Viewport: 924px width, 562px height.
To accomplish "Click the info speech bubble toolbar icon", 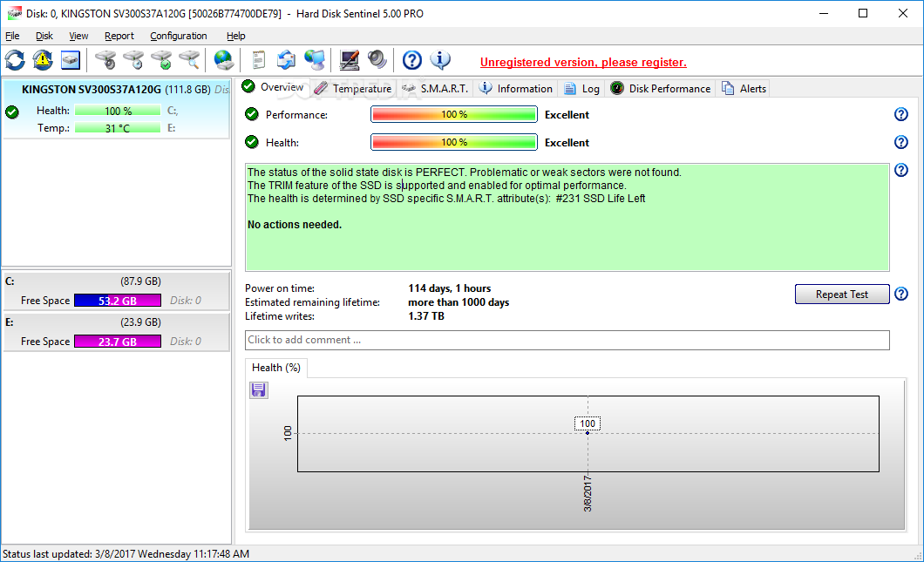I will click(440, 60).
